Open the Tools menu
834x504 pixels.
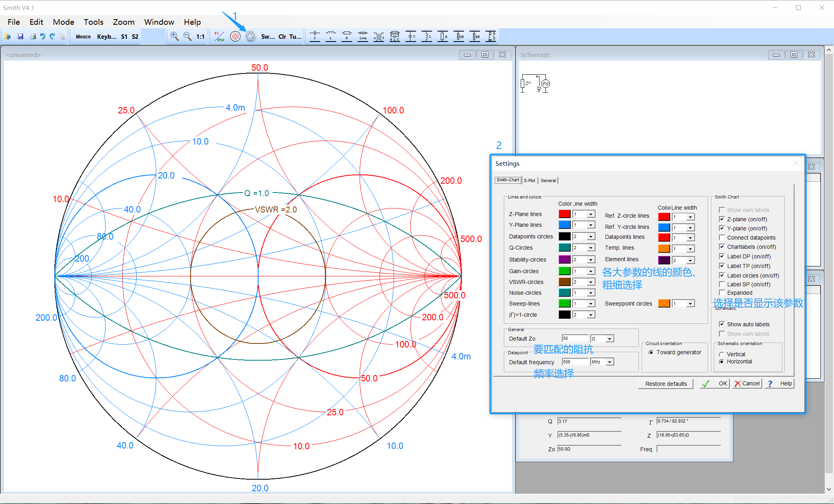click(93, 22)
